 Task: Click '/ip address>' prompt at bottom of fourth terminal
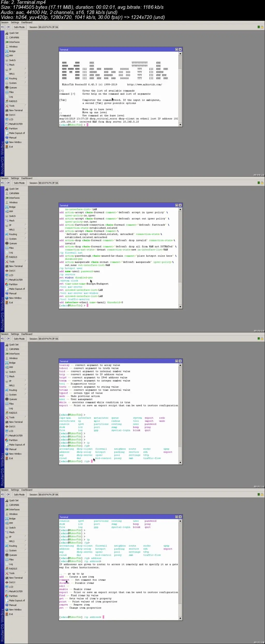(92, 617)
